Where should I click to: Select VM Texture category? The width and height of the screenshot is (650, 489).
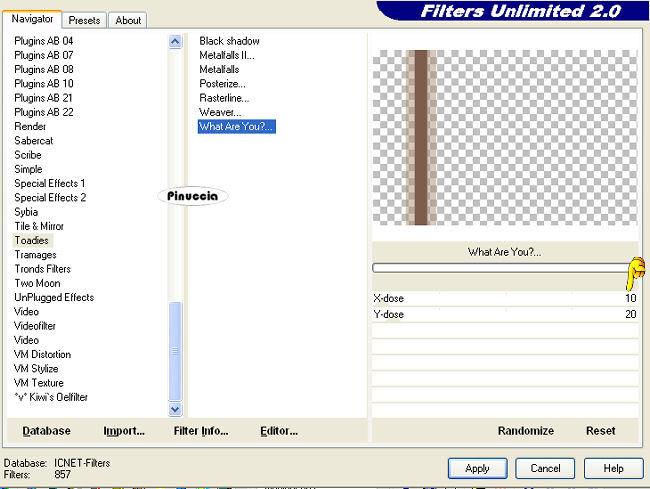point(39,383)
